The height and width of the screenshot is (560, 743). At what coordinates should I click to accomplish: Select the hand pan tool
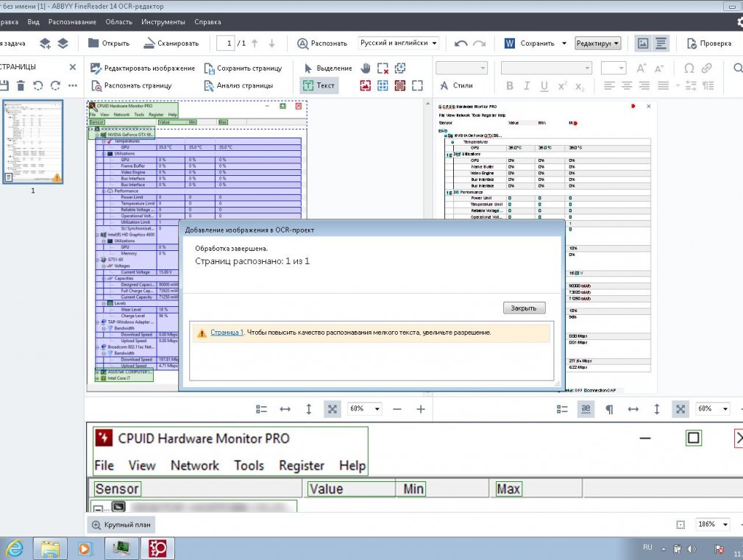[x=366, y=68]
